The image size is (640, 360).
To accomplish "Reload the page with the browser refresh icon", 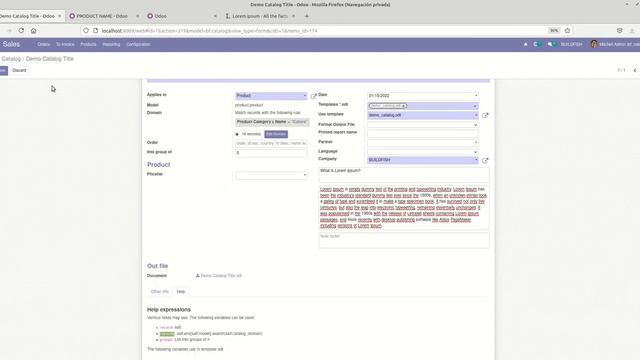I will [x=21, y=31].
